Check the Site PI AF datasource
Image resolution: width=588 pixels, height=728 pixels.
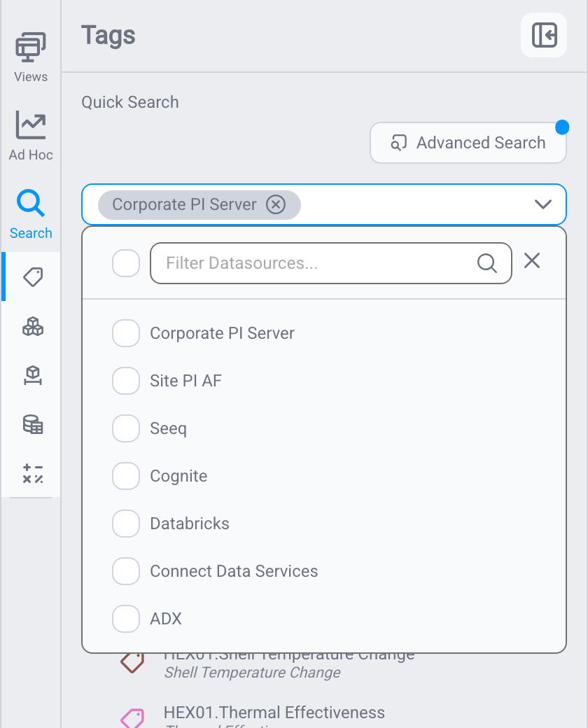tap(126, 381)
